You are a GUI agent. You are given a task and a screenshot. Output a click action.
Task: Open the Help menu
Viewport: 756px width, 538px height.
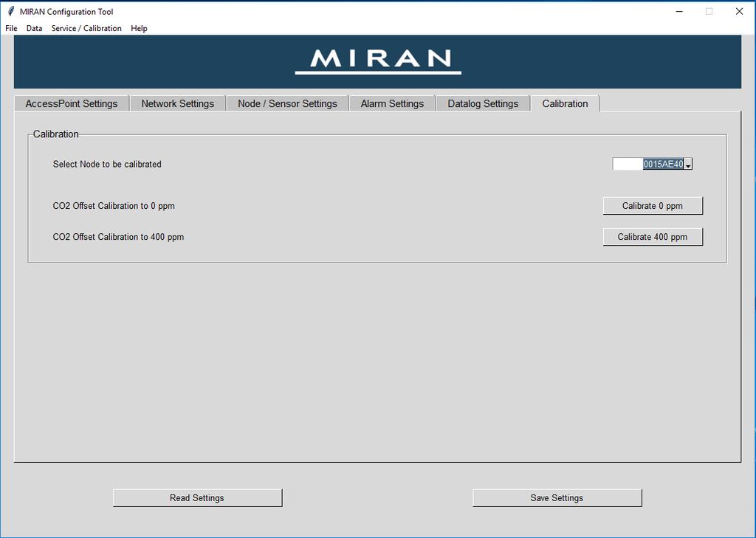[139, 29]
